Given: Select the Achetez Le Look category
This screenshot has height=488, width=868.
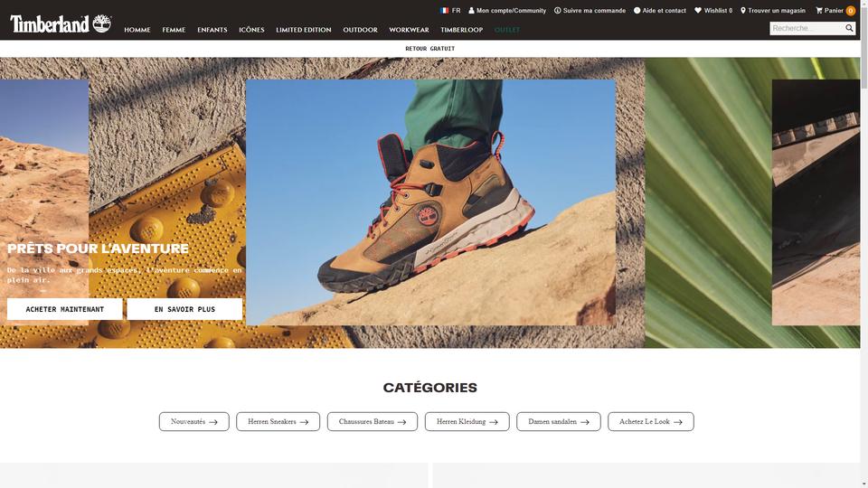Looking at the screenshot, I should point(650,422).
